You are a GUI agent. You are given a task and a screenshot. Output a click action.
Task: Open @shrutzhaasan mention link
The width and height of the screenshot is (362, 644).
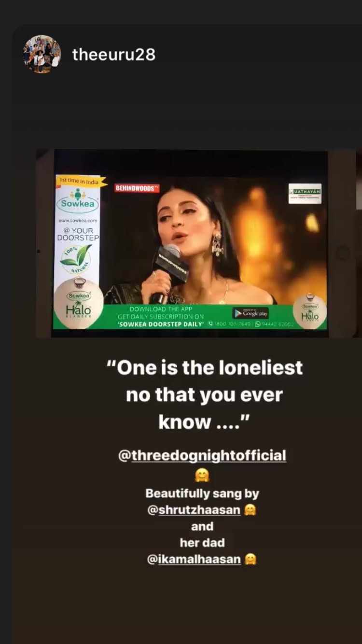(x=194, y=510)
